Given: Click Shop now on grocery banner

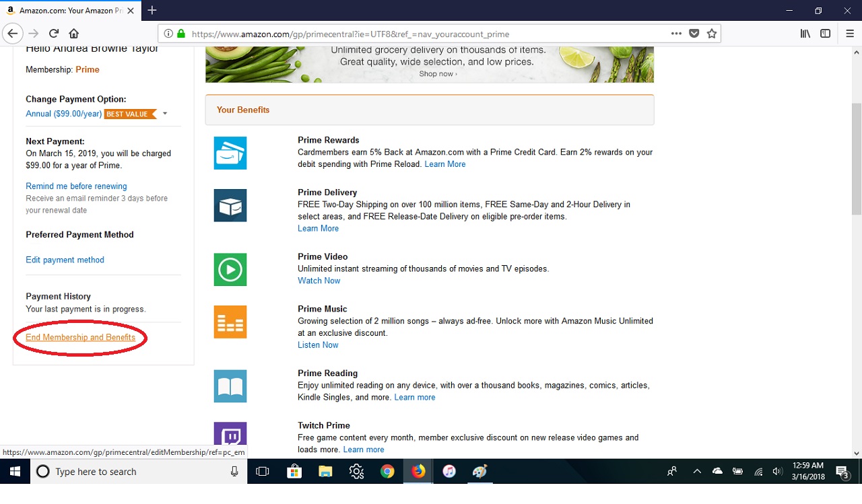Looking at the screenshot, I should tap(438, 74).
